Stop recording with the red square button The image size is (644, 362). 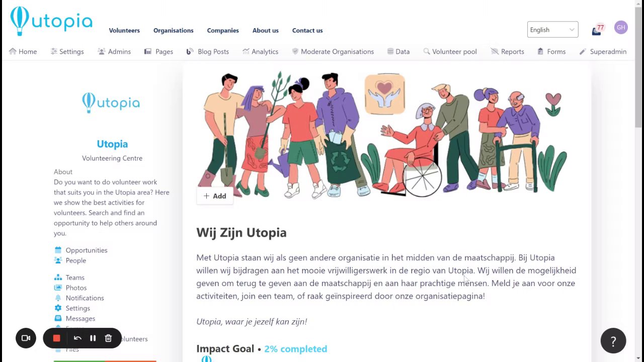pos(56,338)
